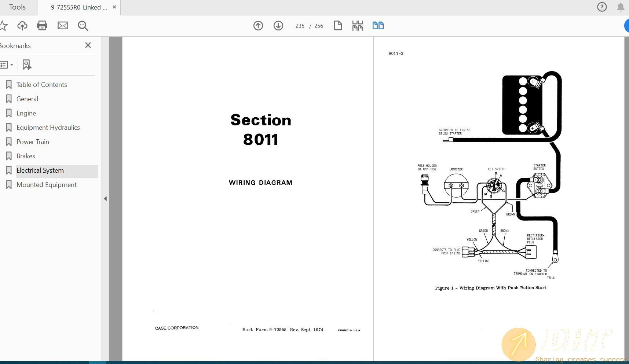
Task: Add this document to favorites
Action: tap(4, 25)
